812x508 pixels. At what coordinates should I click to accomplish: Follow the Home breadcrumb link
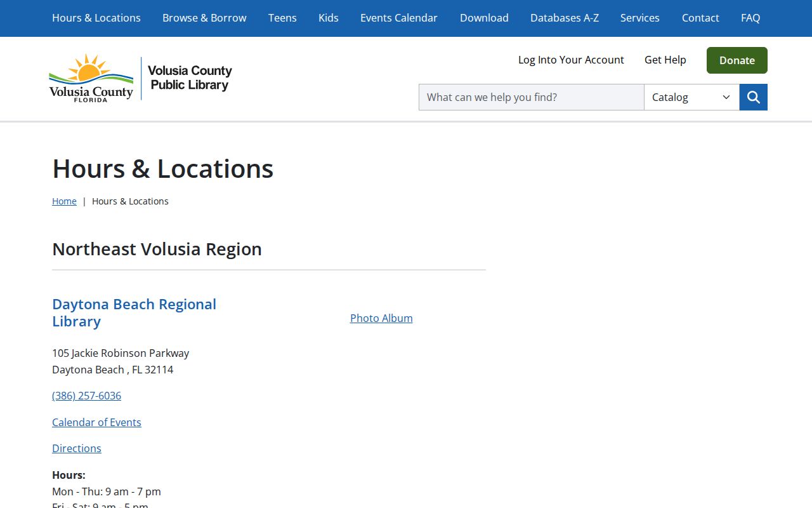(x=64, y=201)
